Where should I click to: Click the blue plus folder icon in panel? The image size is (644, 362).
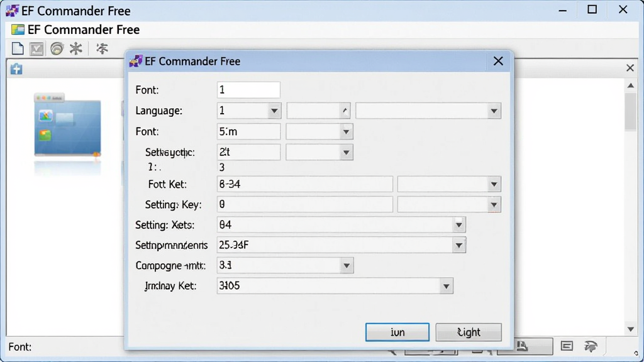[x=16, y=69]
